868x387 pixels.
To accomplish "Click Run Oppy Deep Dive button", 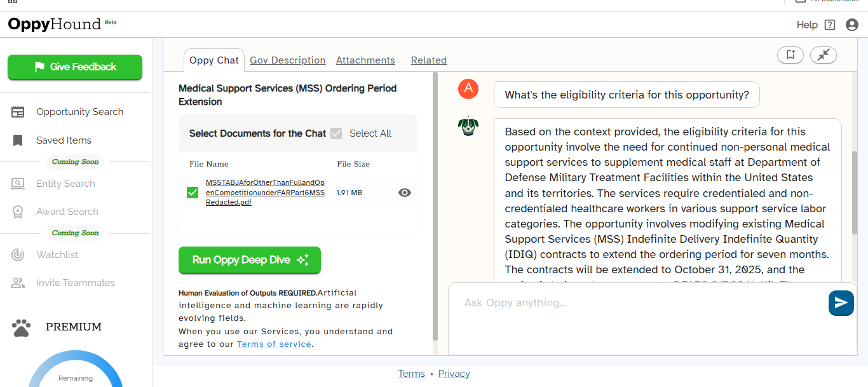I will [x=250, y=260].
